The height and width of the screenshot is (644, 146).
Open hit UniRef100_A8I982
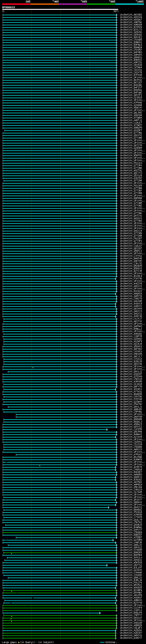131,15
